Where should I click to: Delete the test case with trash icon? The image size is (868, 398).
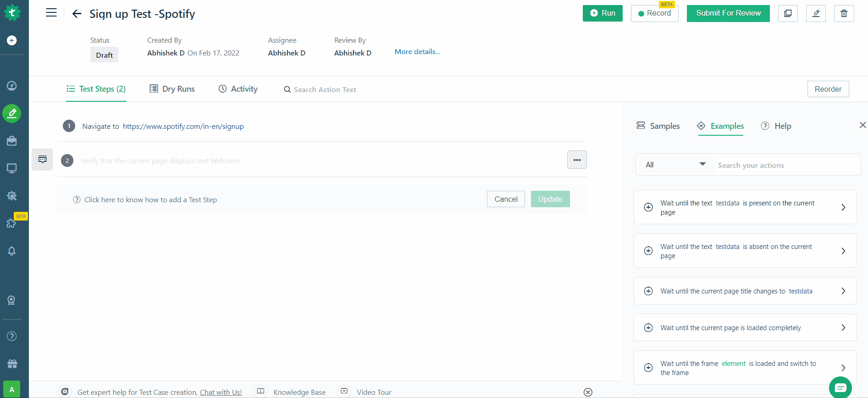844,13
